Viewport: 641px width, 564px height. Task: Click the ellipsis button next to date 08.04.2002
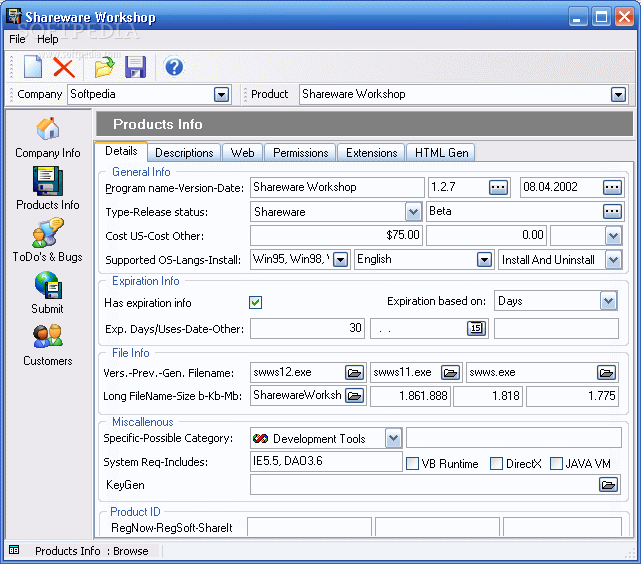pyautogui.click(x=612, y=188)
